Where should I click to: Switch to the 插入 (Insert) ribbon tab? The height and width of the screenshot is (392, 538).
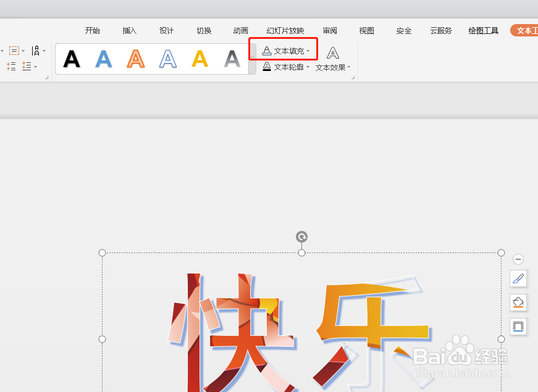pyautogui.click(x=129, y=30)
